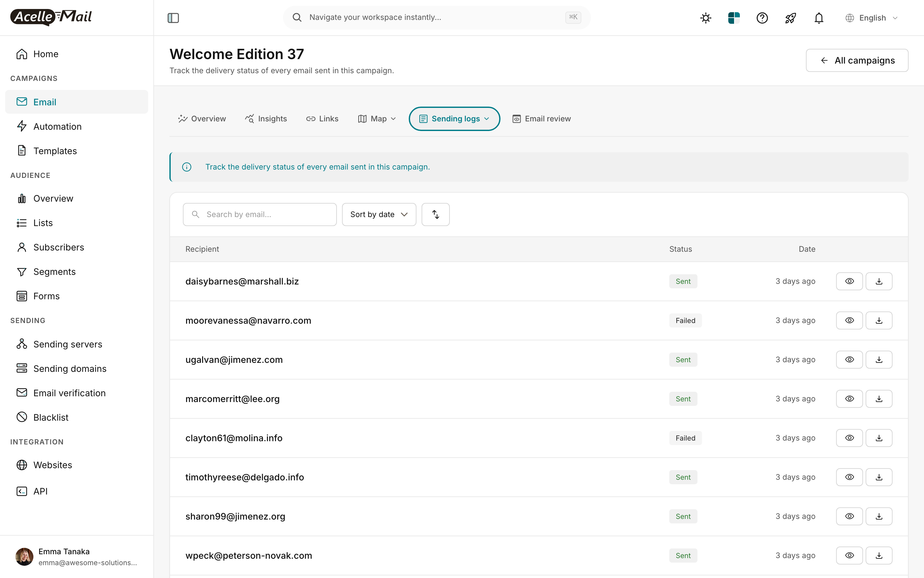View log for clayton61@molina.info
The image size is (924, 578).
[849, 438]
